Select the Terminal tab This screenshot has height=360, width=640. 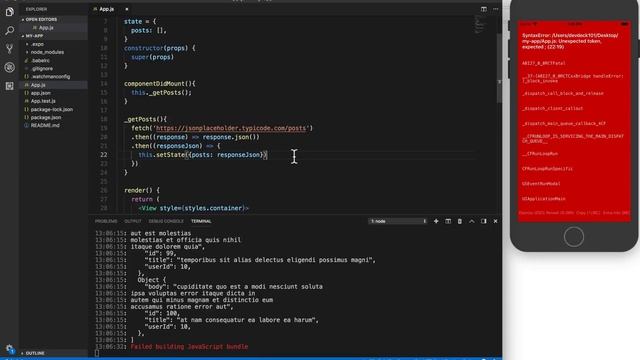(201, 221)
